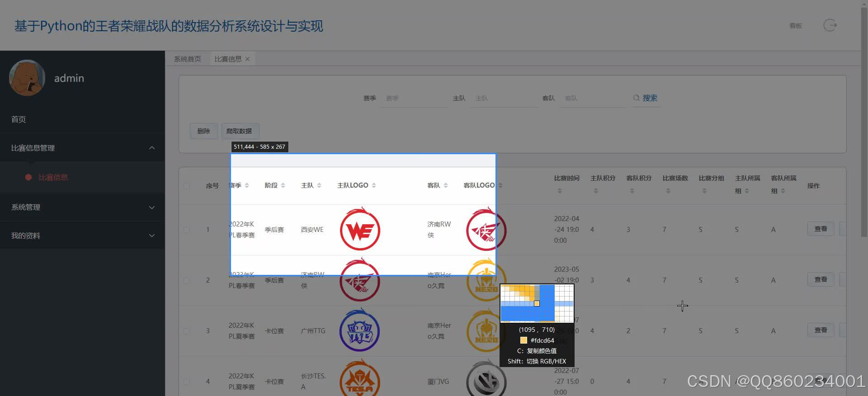Collapse the 比赛信息管理 menu chevron
This screenshot has height=396, width=868.
(x=152, y=148)
